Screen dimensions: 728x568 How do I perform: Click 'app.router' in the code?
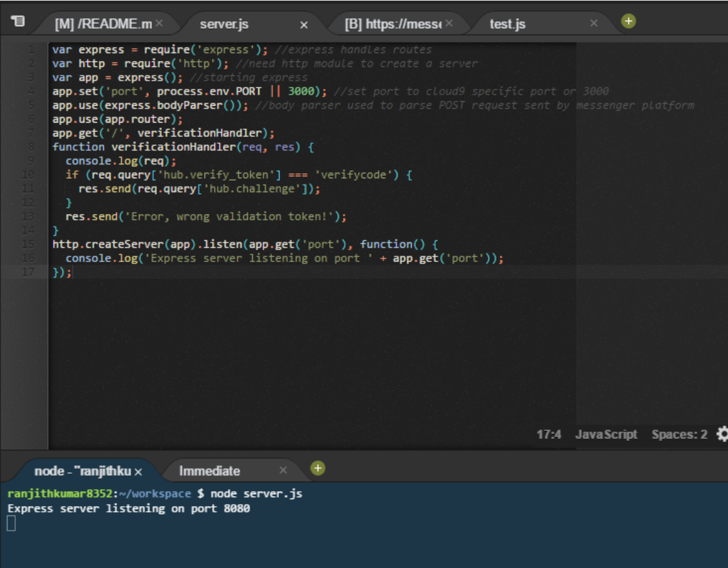[x=137, y=119]
